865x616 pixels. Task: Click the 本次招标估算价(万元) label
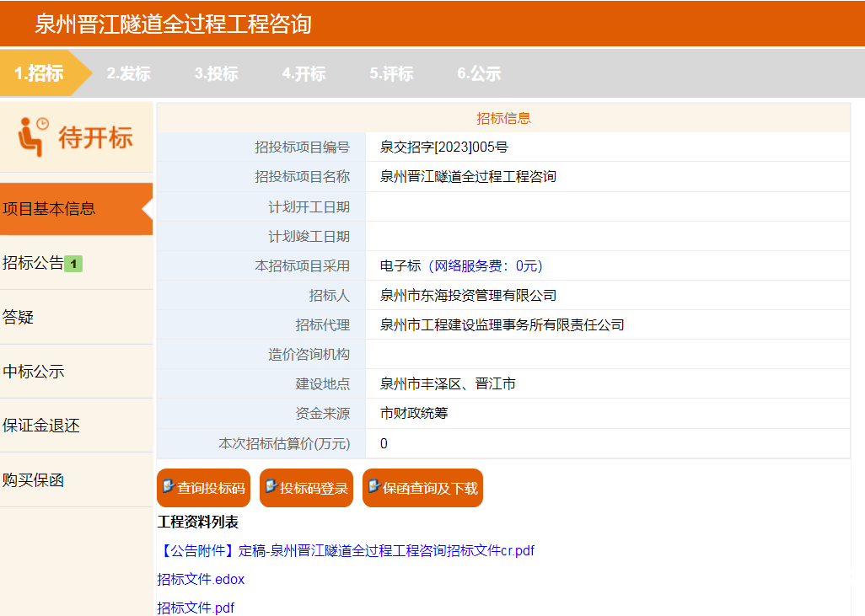tap(284, 443)
